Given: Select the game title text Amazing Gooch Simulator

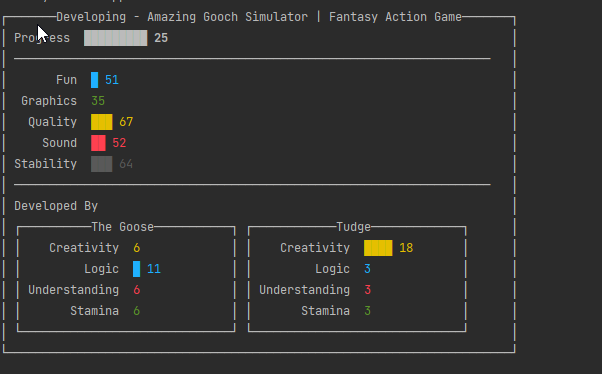Looking at the screenshot, I should click(227, 17).
